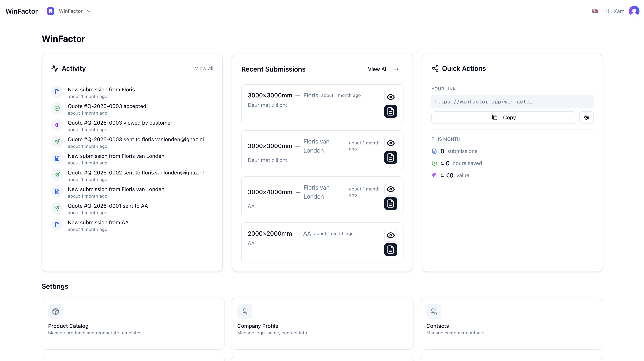The width and height of the screenshot is (644, 361).
Task: Click the Contacts people icon
Action: tap(434, 312)
